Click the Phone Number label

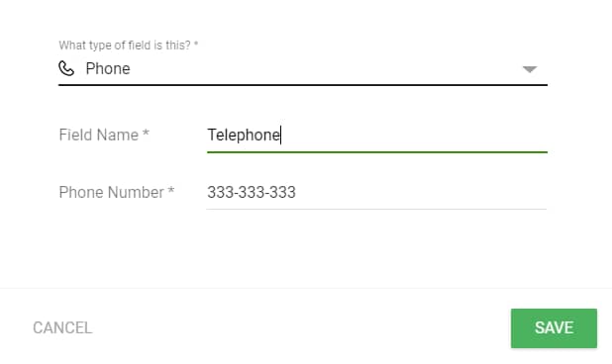pyautogui.click(x=116, y=193)
